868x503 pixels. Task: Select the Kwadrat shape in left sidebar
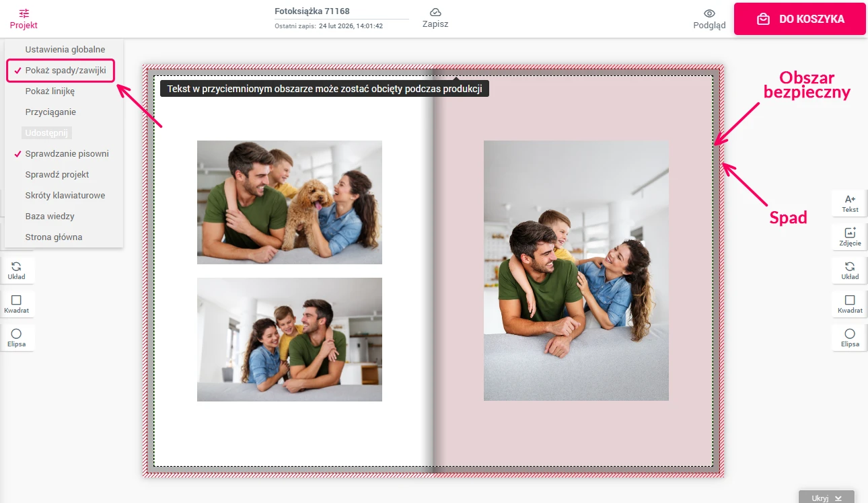(x=17, y=303)
